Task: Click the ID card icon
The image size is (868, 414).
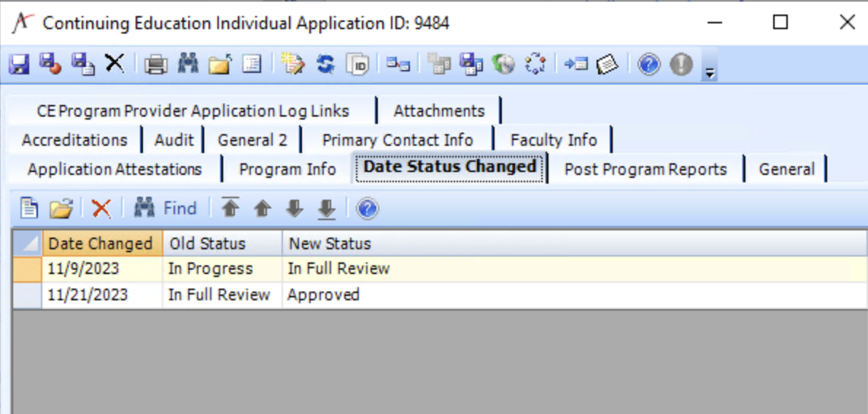Action: (358, 64)
